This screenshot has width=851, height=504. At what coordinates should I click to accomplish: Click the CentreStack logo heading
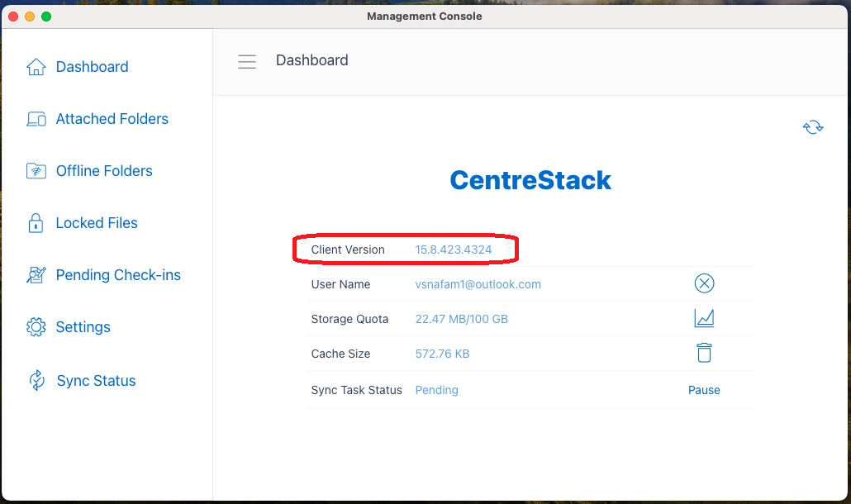tap(530, 180)
